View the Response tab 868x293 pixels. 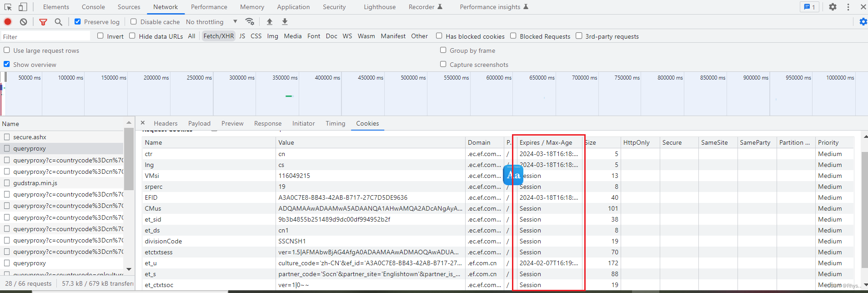pos(268,123)
